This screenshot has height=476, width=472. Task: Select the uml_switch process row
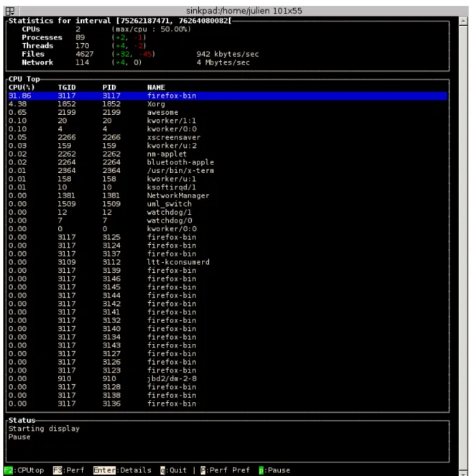228,204
